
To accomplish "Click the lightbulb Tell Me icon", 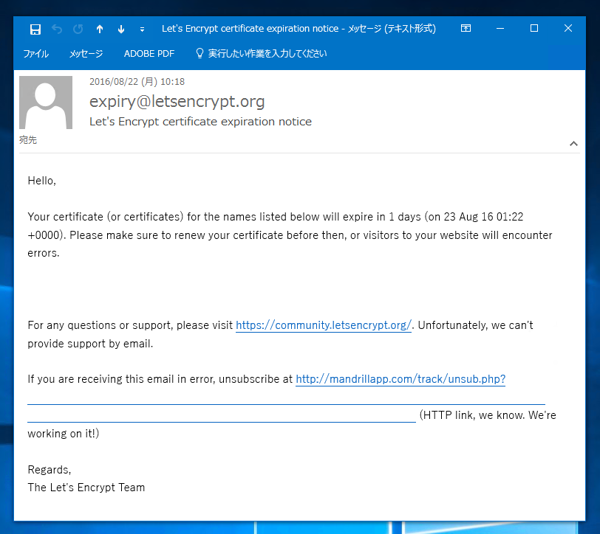I will click(199, 53).
